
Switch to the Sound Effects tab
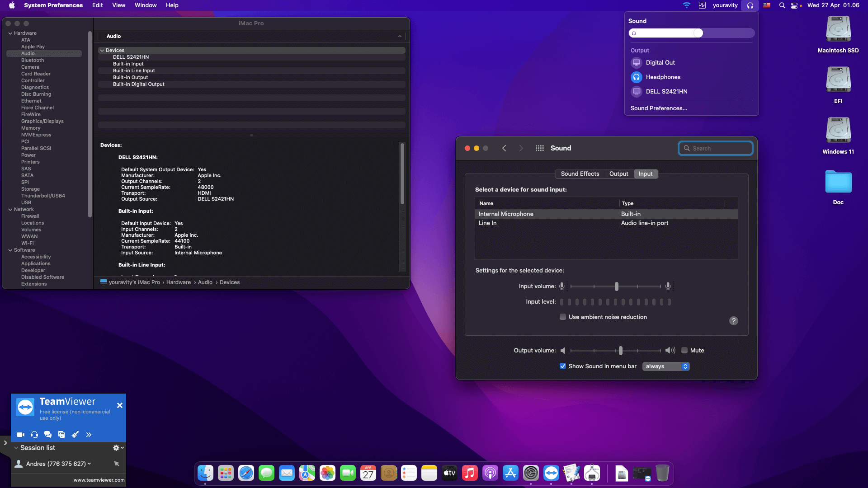coord(580,174)
